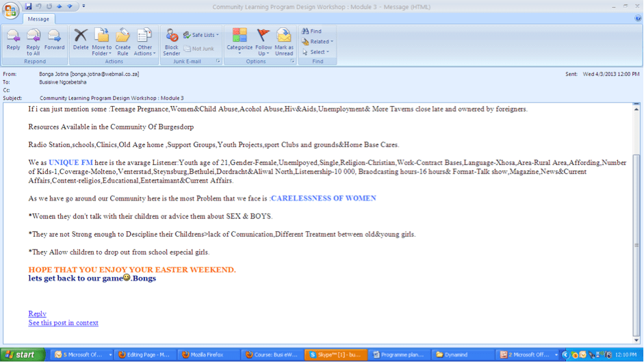Open Safe Lists dropdown

201,35
